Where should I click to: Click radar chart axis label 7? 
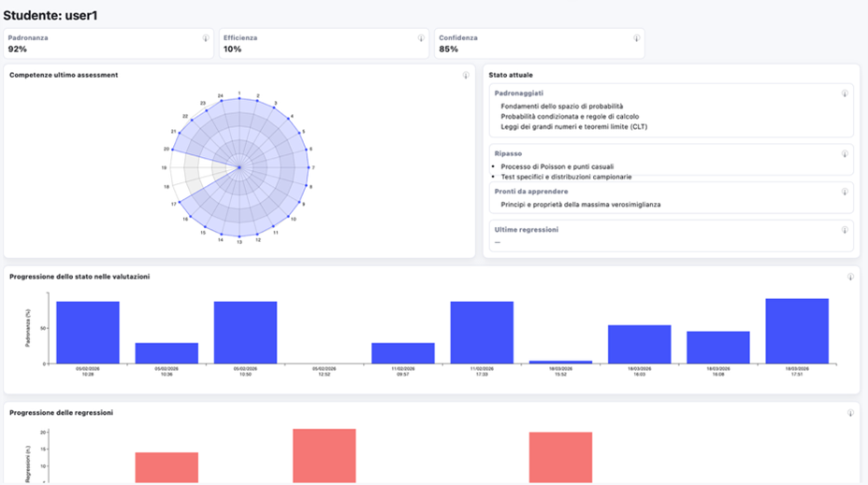313,167
